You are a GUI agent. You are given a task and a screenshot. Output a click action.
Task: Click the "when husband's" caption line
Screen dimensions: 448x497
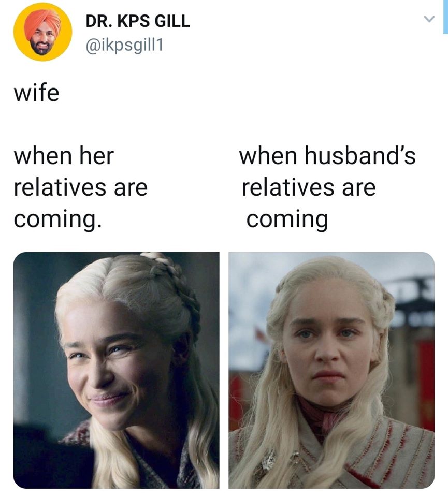[x=327, y=156]
